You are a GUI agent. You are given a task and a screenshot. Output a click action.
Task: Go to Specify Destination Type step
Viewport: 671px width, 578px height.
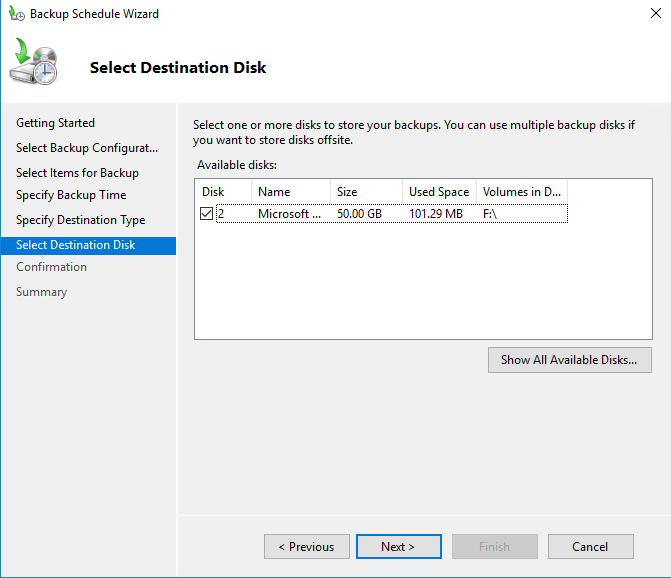(80, 220)
